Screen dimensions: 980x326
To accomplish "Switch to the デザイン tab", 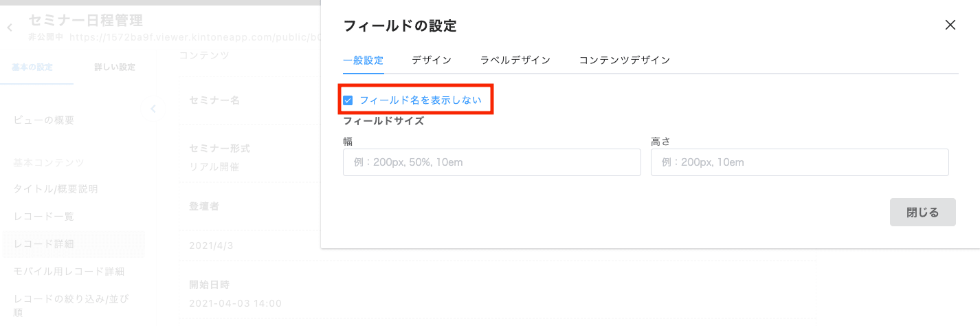I will click(x=432, y=60).
